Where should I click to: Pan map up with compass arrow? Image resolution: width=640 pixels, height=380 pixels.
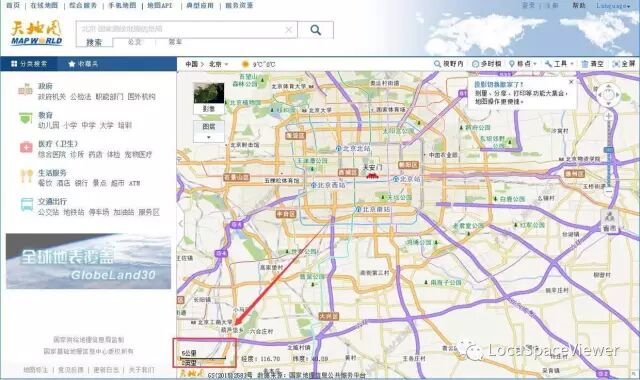608,86
